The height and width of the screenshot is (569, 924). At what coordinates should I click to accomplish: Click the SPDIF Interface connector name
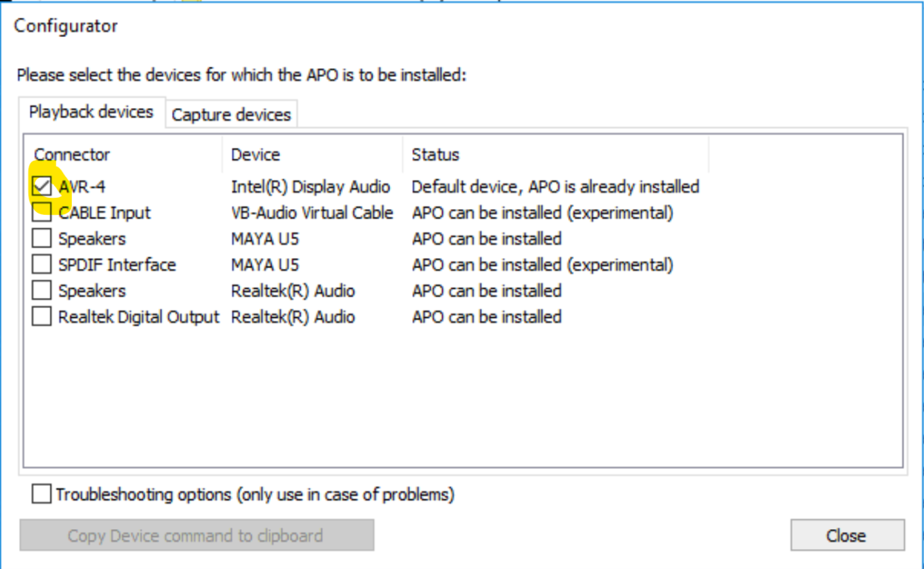point(117,264)
